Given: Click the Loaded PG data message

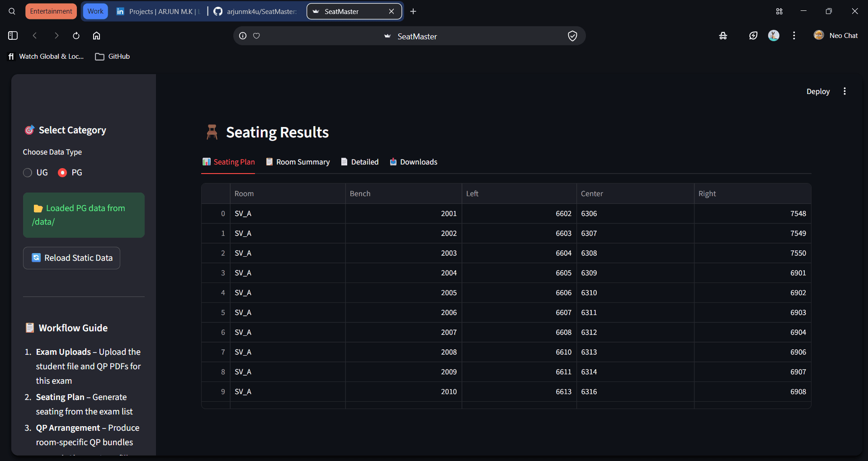Looking at the screenshot, I should tap(84, 215).
